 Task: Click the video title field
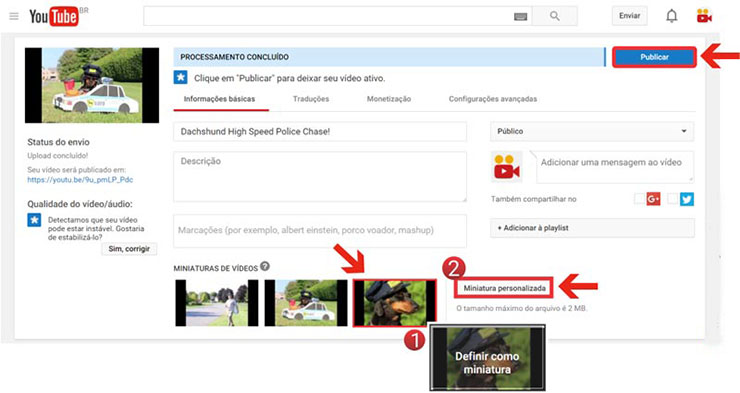[320, 132]
